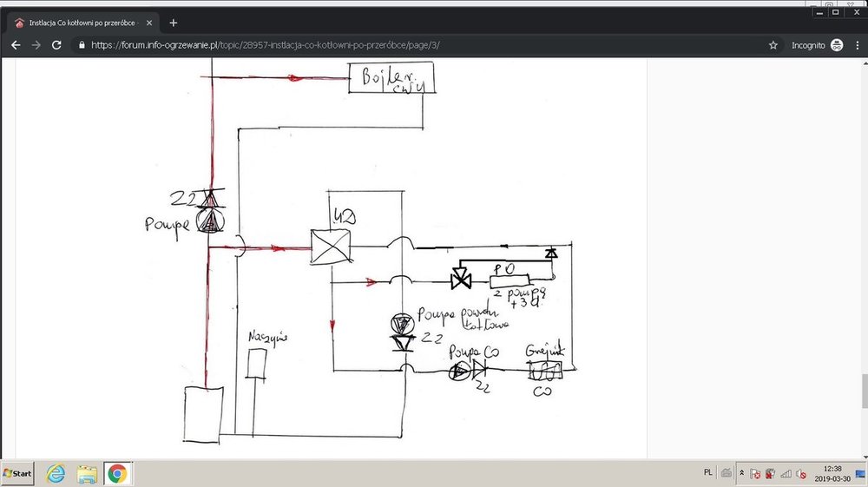The image size is (868, 487).
Task: Open the Windows Start menu
Action: point(17,473)
